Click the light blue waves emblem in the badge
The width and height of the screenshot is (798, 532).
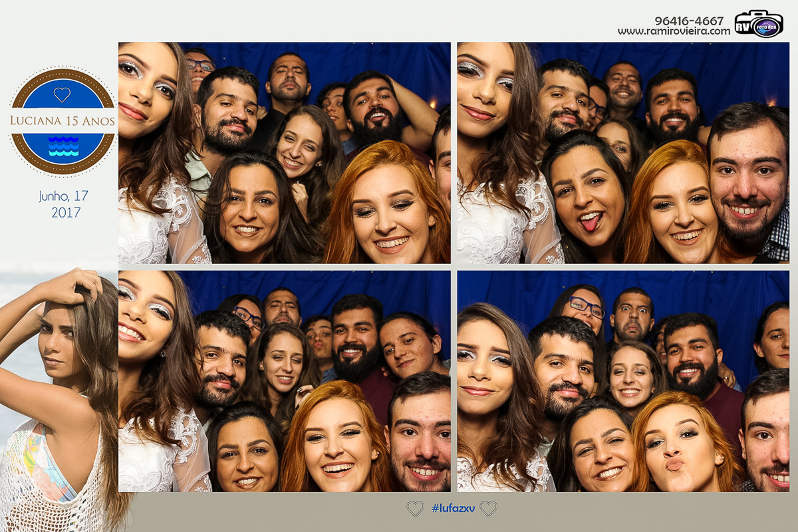point(63,146)
